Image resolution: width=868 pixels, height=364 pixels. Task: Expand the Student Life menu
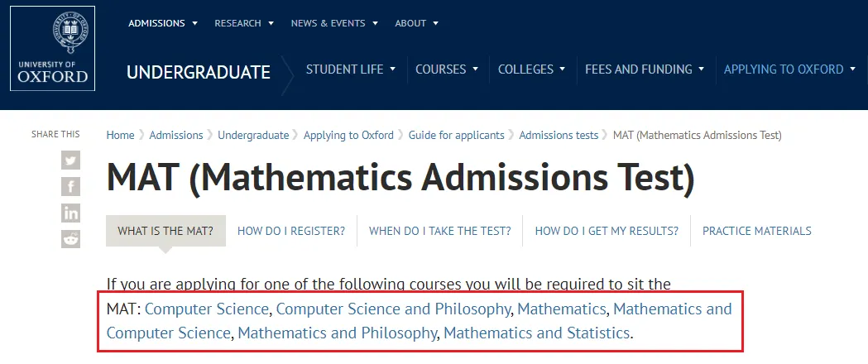[x=351, y=69]
